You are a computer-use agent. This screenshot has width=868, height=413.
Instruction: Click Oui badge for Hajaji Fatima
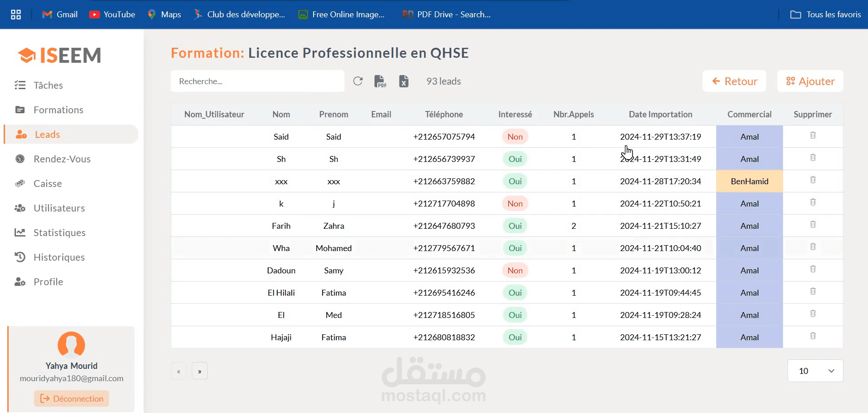[515, 337]
